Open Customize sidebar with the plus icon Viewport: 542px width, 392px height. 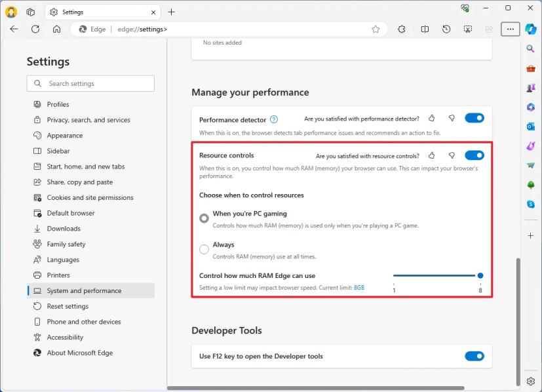click(531, 235)
